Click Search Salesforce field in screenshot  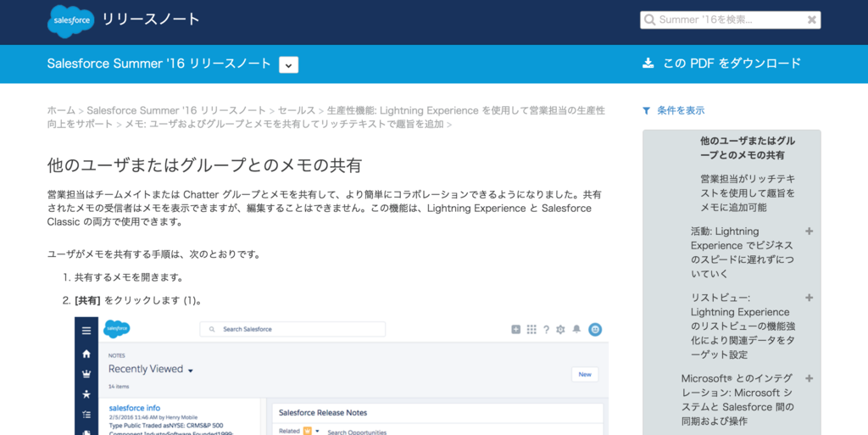click(x=292, y=329)
